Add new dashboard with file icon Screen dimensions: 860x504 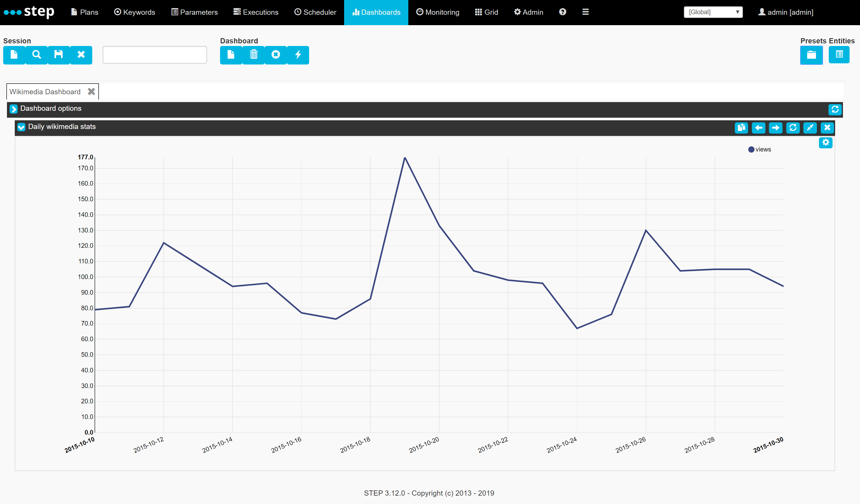[231, 55]
